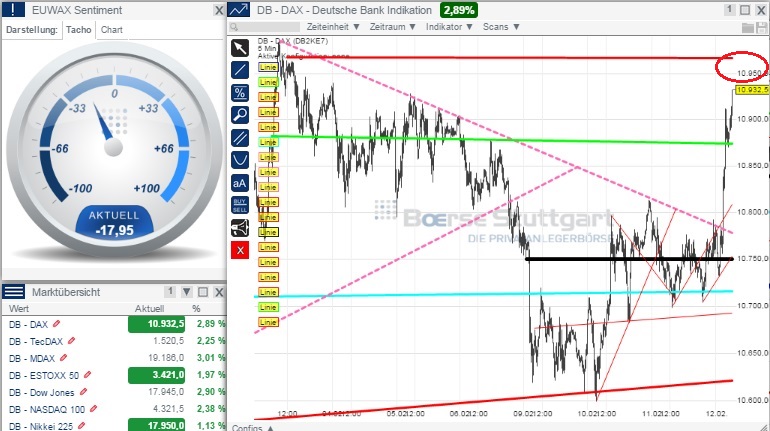
Task: Click the yellow 10.932,5 price label on chart
Action: [752, 89]
